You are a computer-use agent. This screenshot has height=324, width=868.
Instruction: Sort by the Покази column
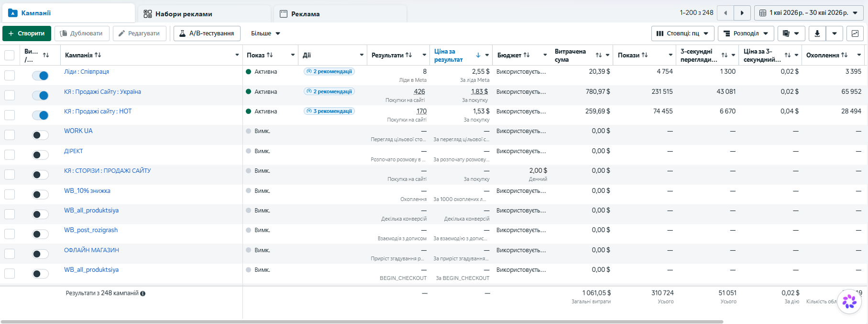click(645, 55)
